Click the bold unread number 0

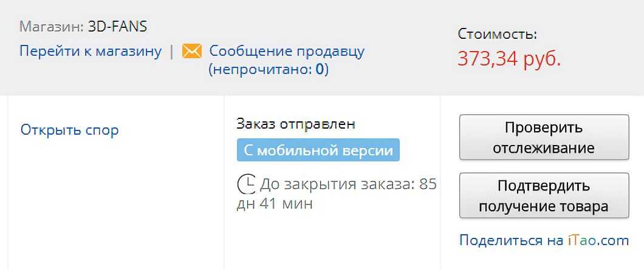click(x=319, y=69)
